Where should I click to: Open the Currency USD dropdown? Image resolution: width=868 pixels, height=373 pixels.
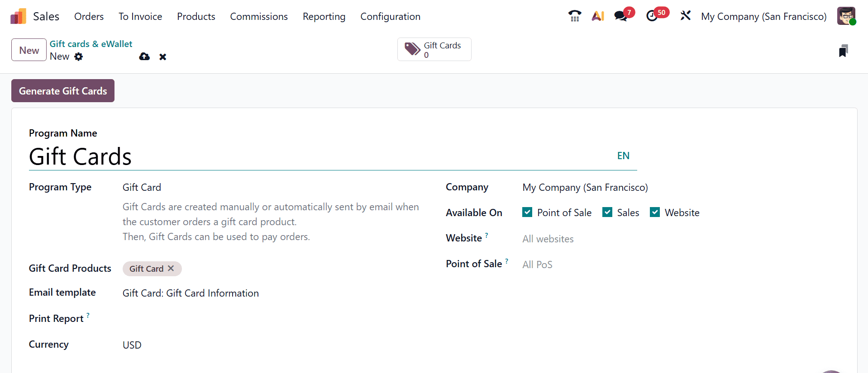pyautogui.click(x=272, y=345)
